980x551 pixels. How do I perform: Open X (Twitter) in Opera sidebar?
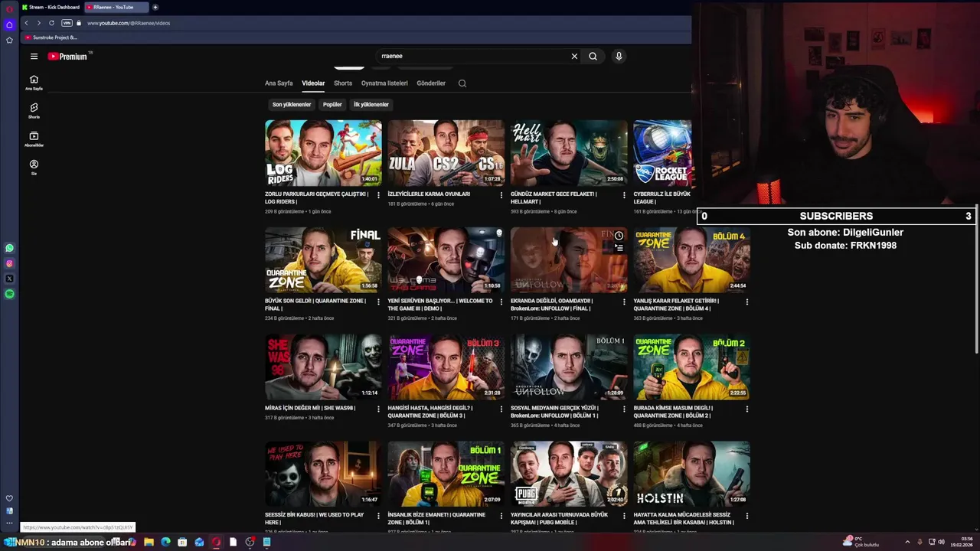(x=9, y=279)
